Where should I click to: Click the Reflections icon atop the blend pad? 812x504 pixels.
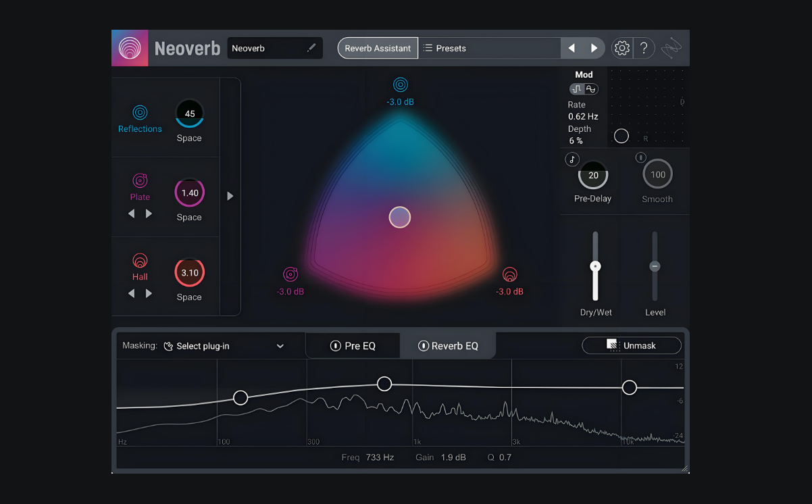tap(401, 84)
